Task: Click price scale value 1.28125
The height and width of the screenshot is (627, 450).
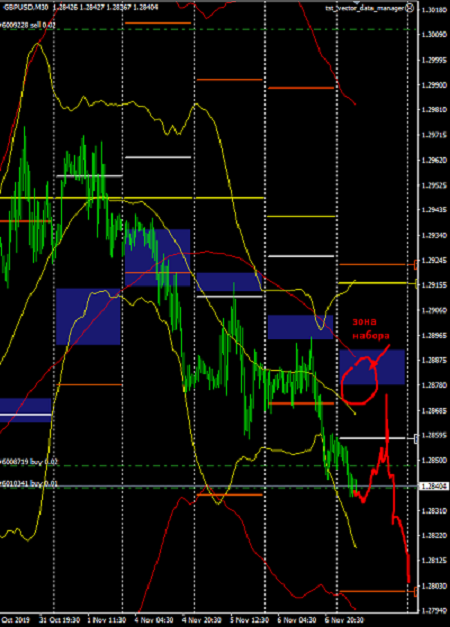Action: click(434, 561)
